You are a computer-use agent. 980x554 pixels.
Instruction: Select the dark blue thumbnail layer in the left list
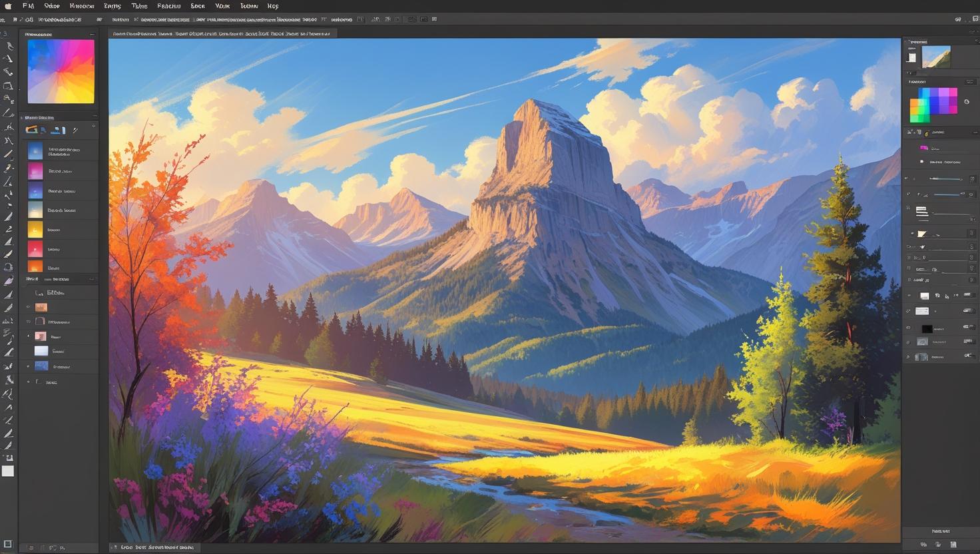[x=41, y=366]
